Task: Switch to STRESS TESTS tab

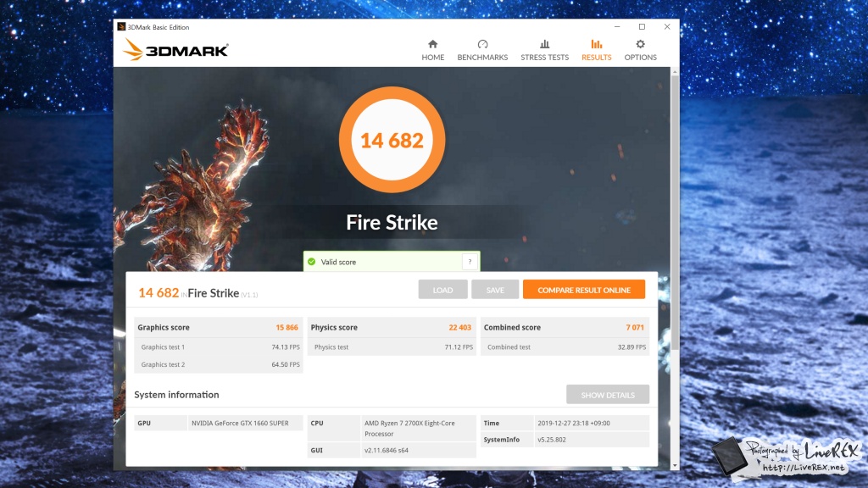Action: pos(544,50)
